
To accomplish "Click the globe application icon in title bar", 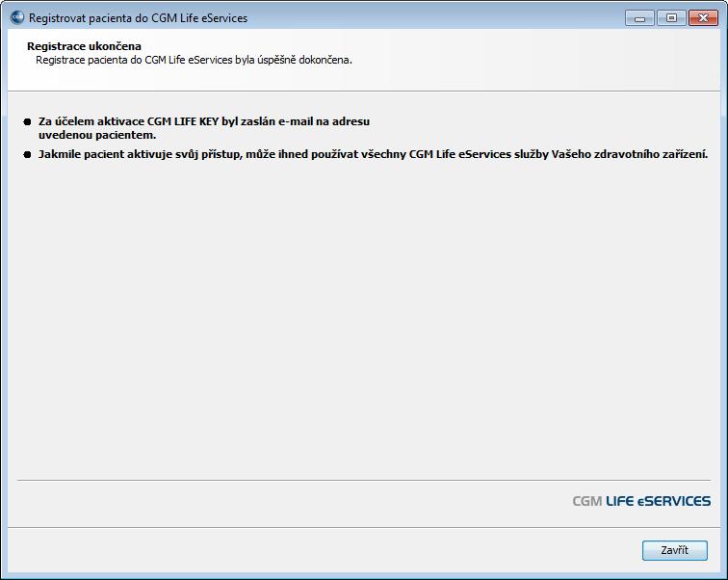I will (x=17, y=17).
